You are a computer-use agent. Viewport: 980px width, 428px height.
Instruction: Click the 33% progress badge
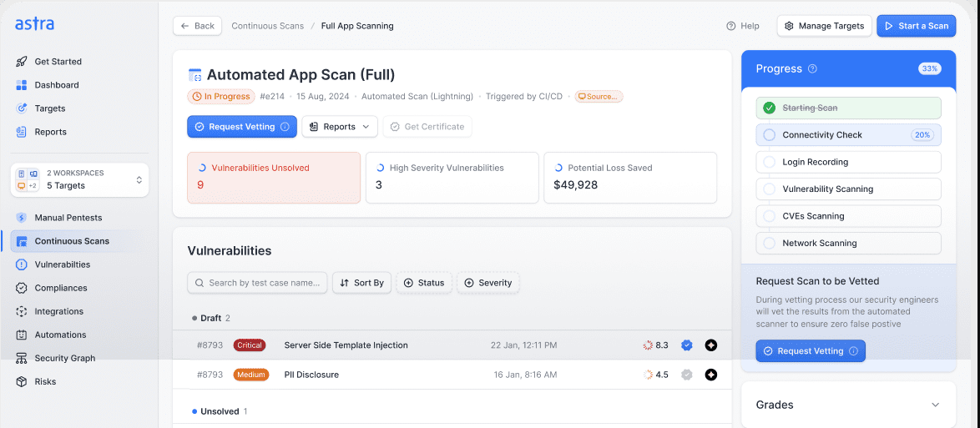[929, 68]
